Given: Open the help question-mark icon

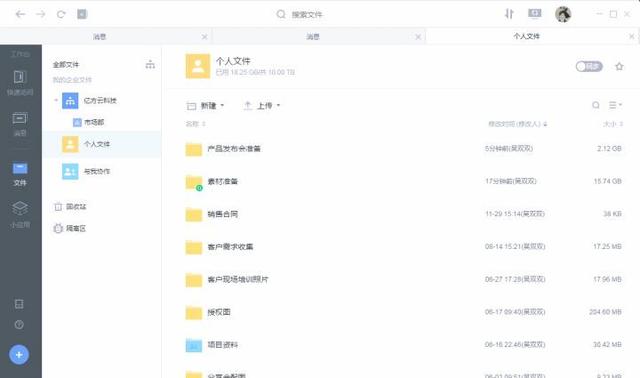Looking at the screenshot, I should pyautogui.click(x=19, y=325).
